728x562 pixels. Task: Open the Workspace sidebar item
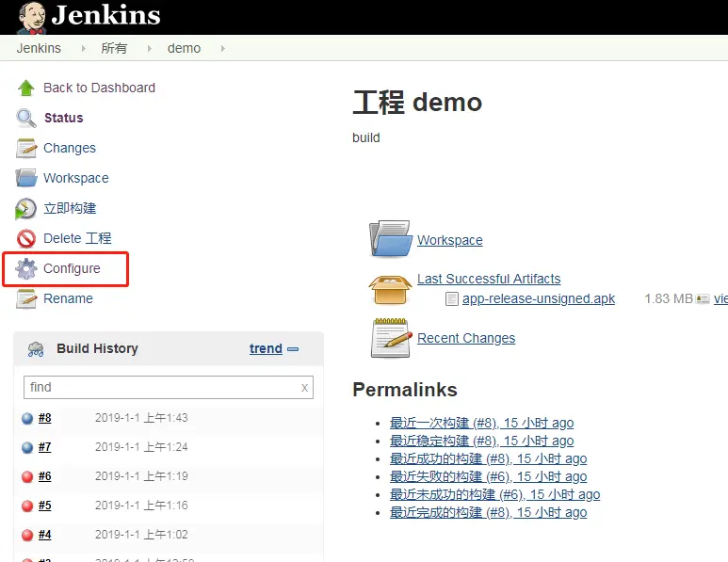coord(76,178)
